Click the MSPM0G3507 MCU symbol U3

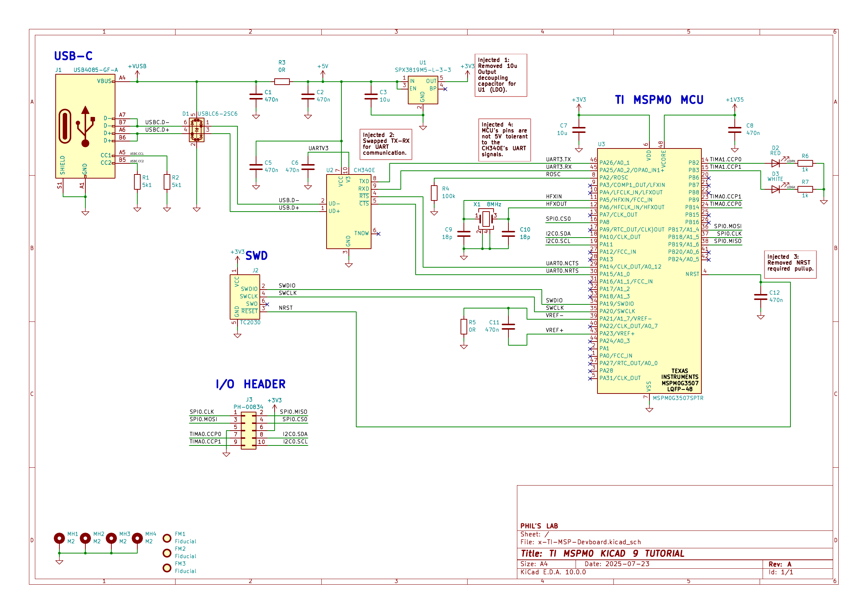(649, 271)
